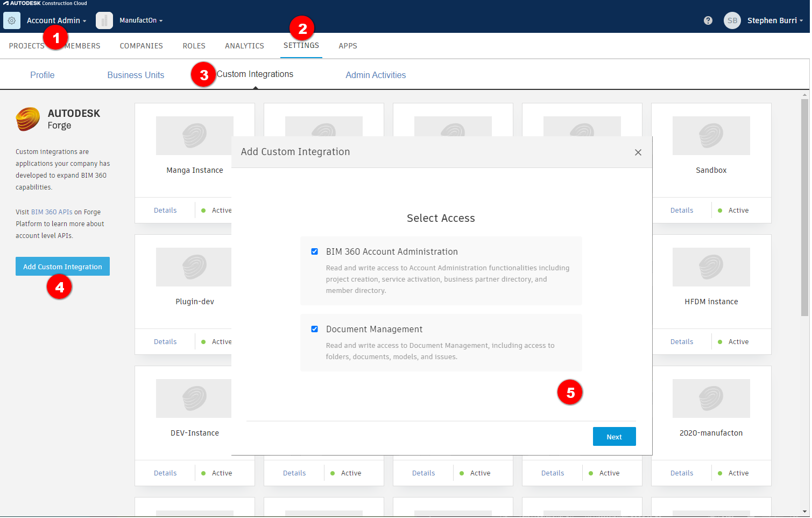Click Next in the Add Custom Integration dialog

pos(614,436)
